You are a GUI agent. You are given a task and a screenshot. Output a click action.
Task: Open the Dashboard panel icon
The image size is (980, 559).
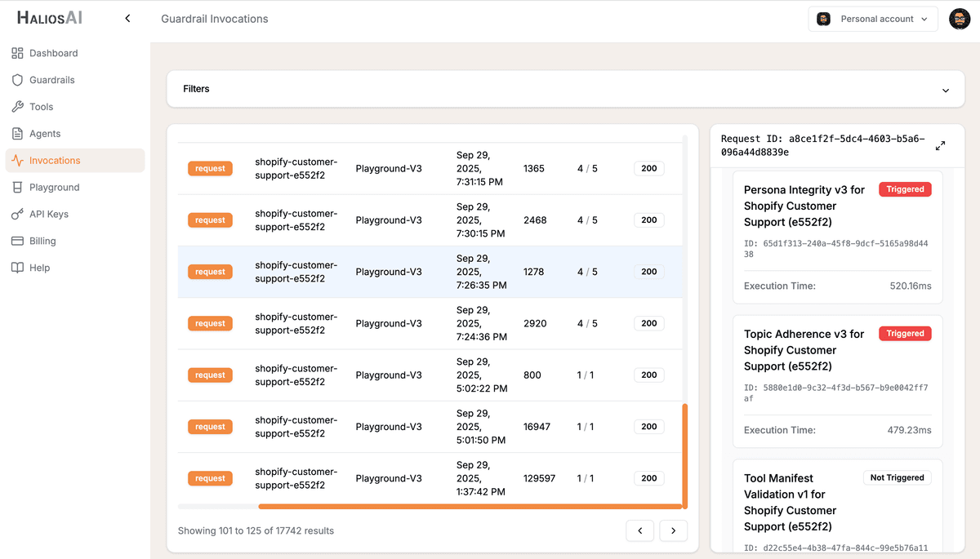17,52
